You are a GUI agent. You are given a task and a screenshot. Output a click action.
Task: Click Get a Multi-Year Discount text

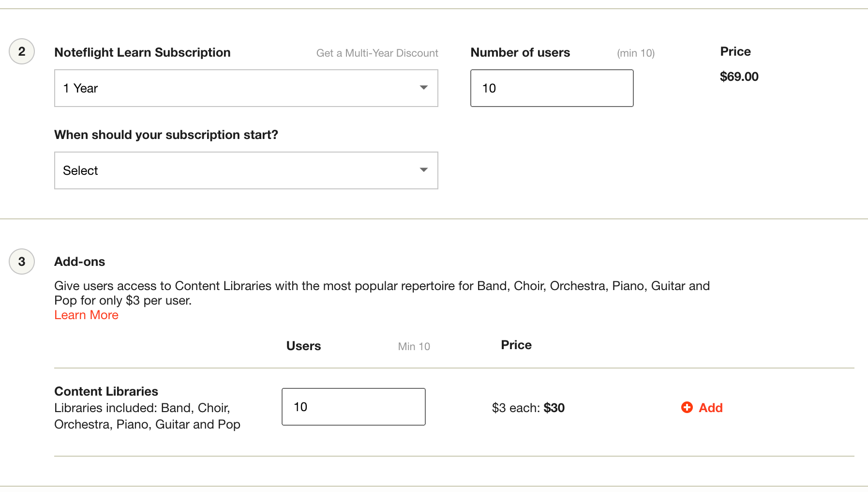click(377, 53)
